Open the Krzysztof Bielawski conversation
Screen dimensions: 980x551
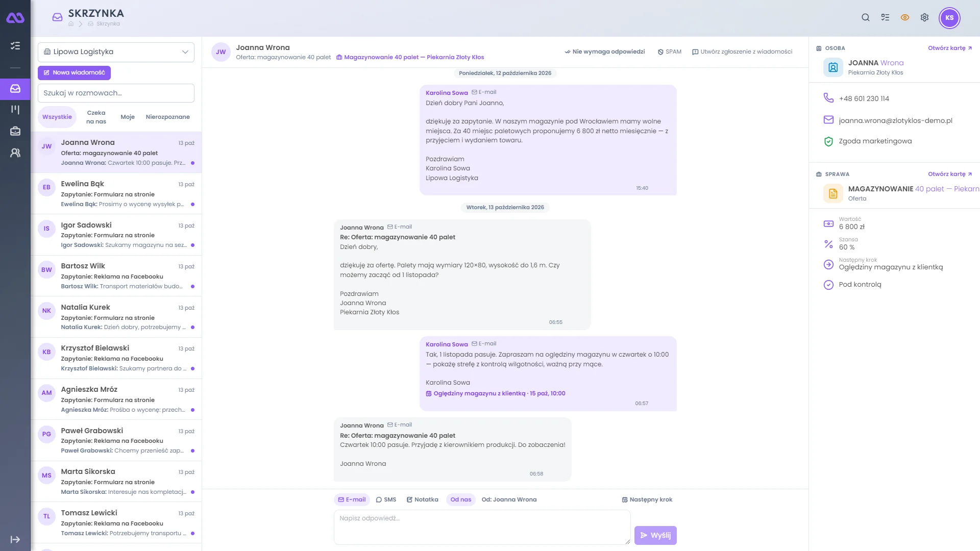116,358
